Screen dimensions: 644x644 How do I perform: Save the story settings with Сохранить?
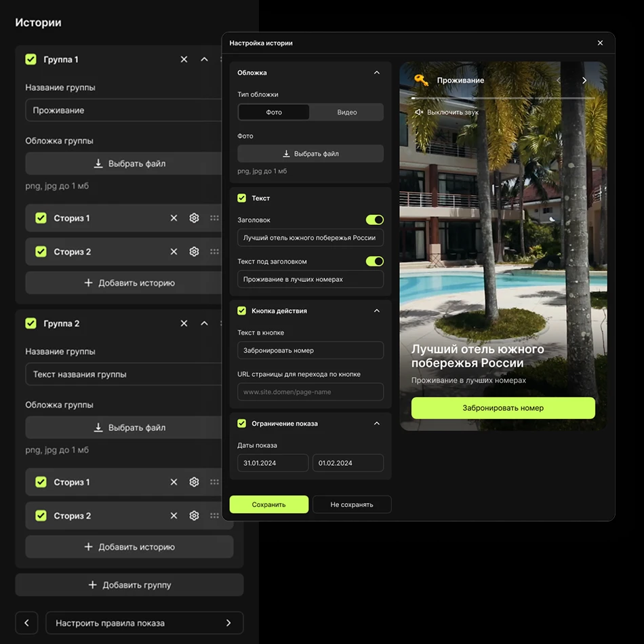coord(269,504)
